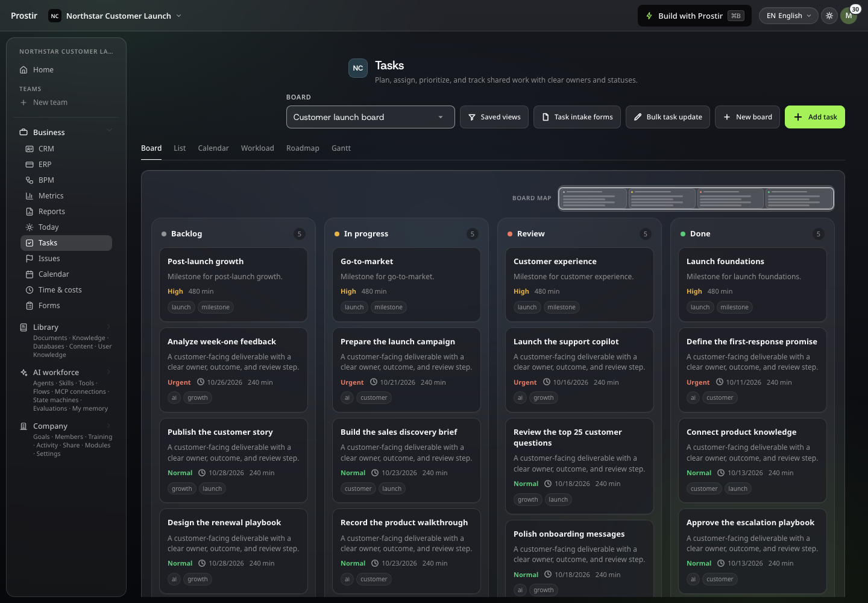This screenshot has width=868, height=603.
Task: Expand the Library section arrow
Action: click(108, 327)
